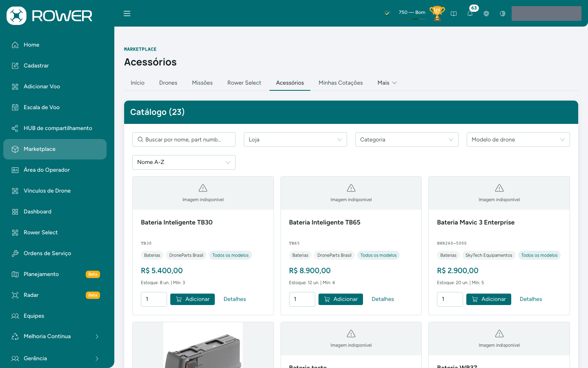The height and width of the screenshot is (368, 588).
Task: Switch to the Minhas Cotações tab
Action: 341,83
